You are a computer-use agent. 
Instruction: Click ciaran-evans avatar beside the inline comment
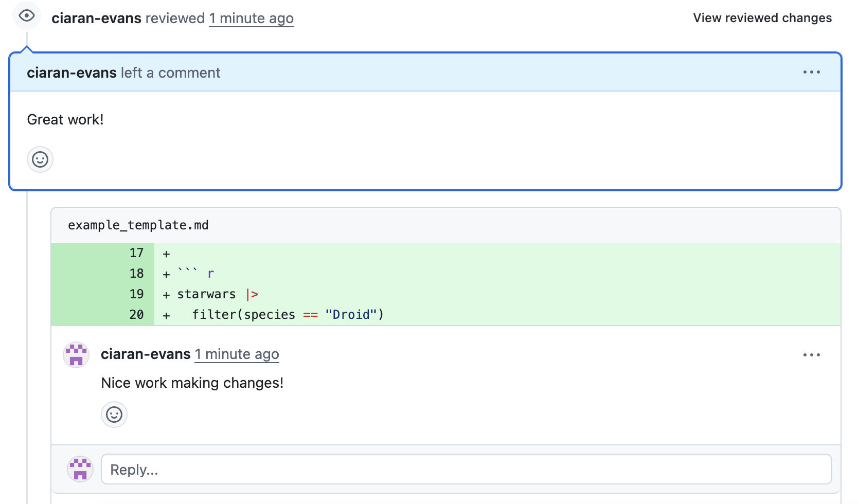(x=76, y=355)
